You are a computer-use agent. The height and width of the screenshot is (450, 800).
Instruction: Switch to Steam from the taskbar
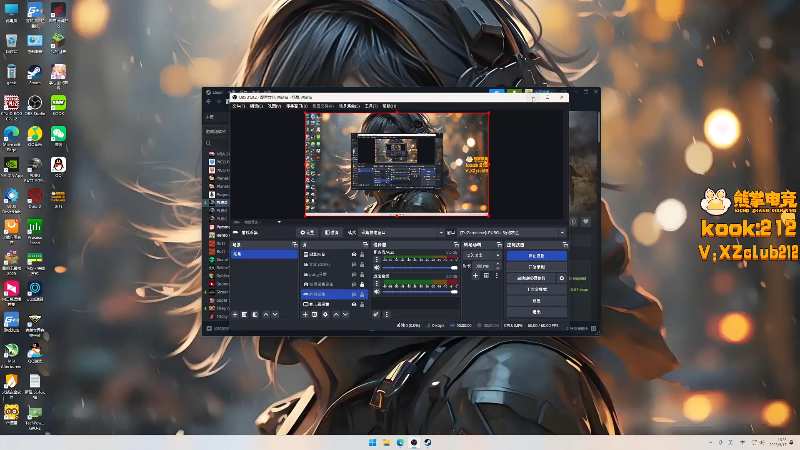(x=428, y=442)
